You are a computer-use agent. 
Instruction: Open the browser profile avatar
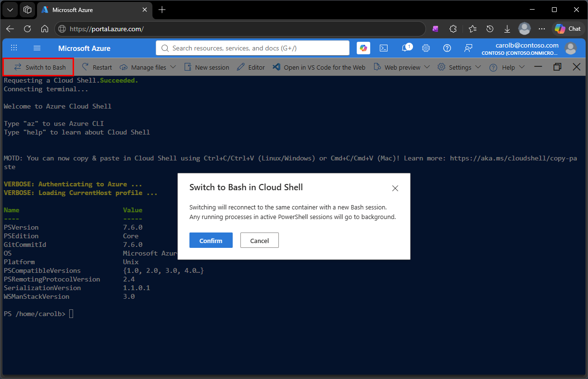point(525,28)
